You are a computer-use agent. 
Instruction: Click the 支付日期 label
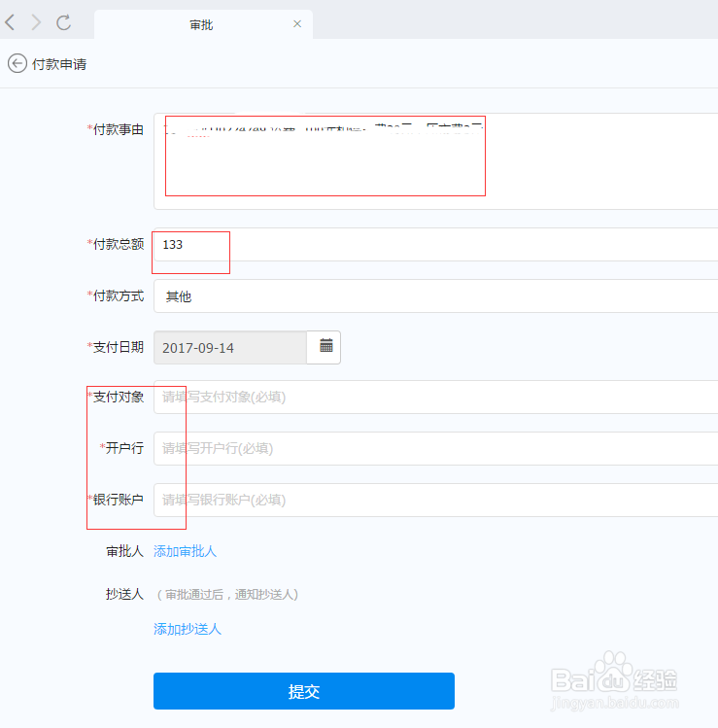click(x=116, y=347)
